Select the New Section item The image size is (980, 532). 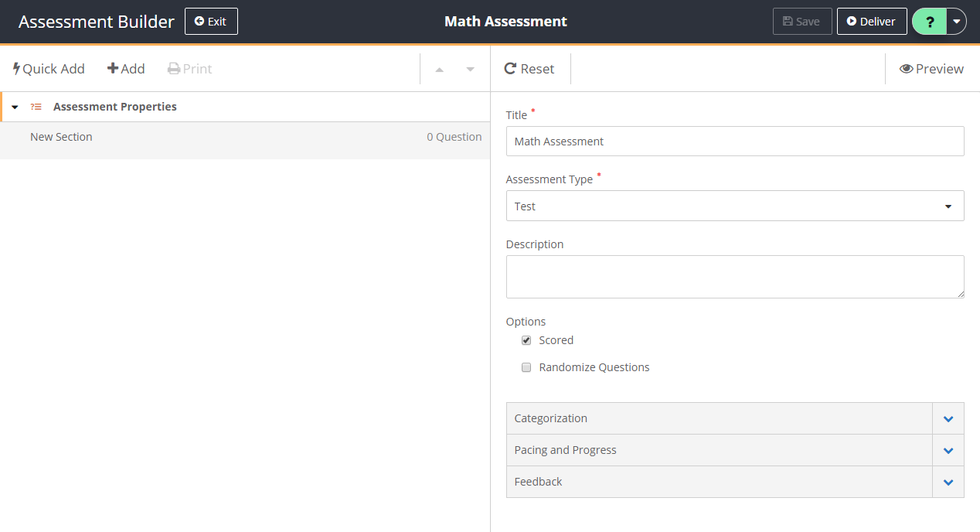(62, 137)
